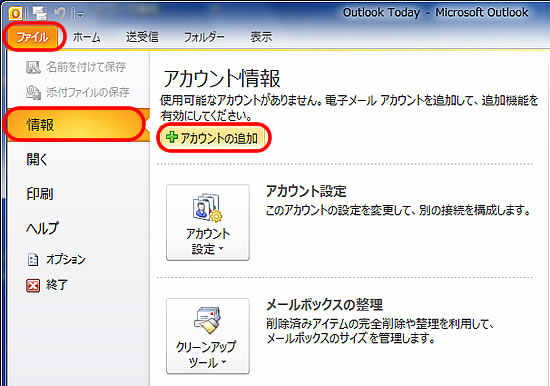Viewport: 550px width, 386px height.
Task: Click the オプション document icon
Action: point(33,260)
